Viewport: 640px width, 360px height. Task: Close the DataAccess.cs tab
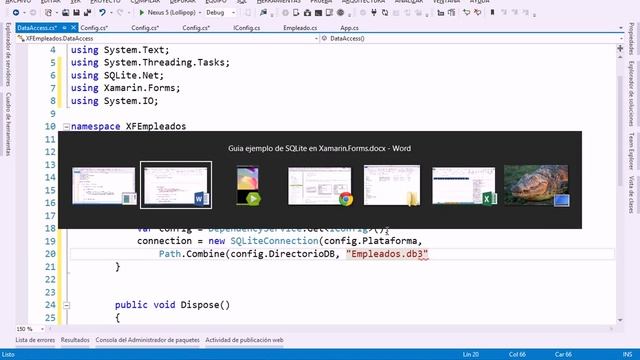[x=73, y=28]
